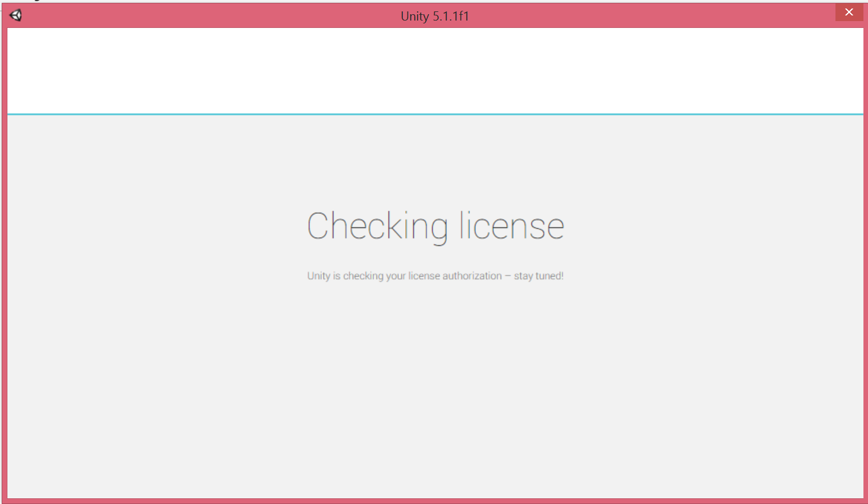Screen dimensions: 868x504
Task: Click the window's bottom-left corner
Action: pyautogui.click(x=3, y=501)
